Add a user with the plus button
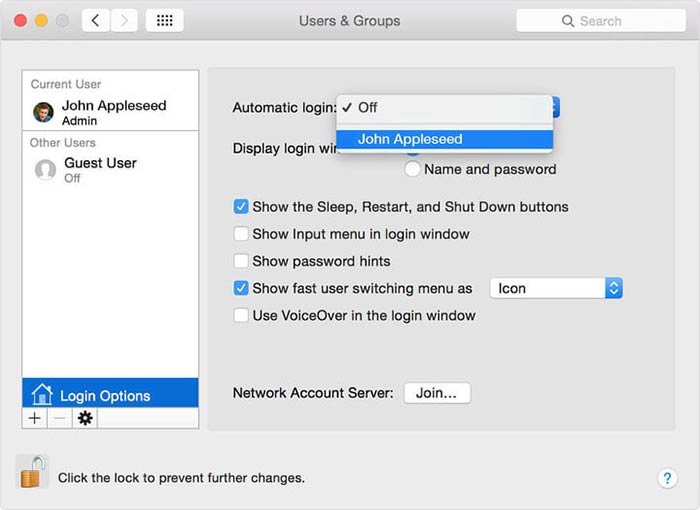700x510 pixels. 35,418
